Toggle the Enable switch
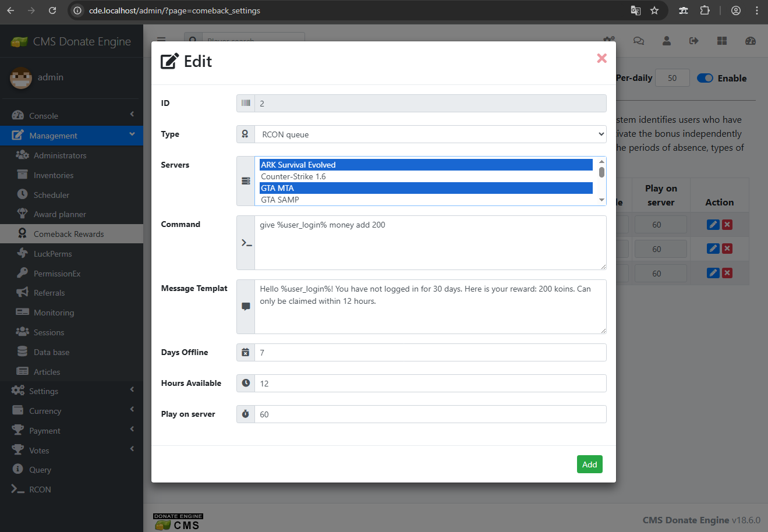 (705, 79)
